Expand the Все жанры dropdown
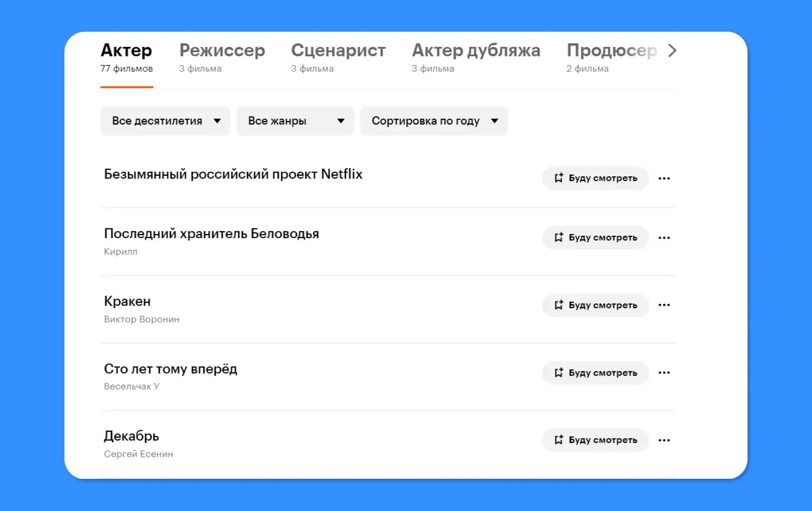812x511 pixels. click(x=295, y=121)
